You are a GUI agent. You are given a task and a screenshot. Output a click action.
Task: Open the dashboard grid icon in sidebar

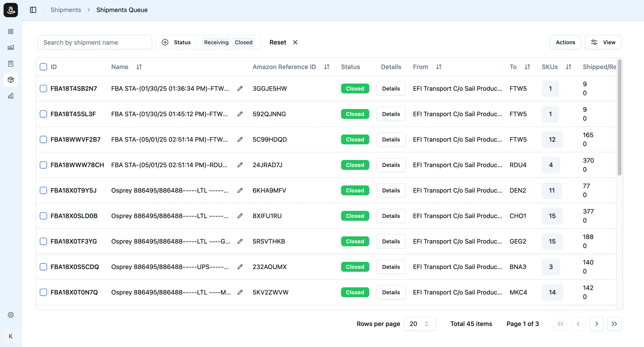pyautogui.click(x=11, y=32)
